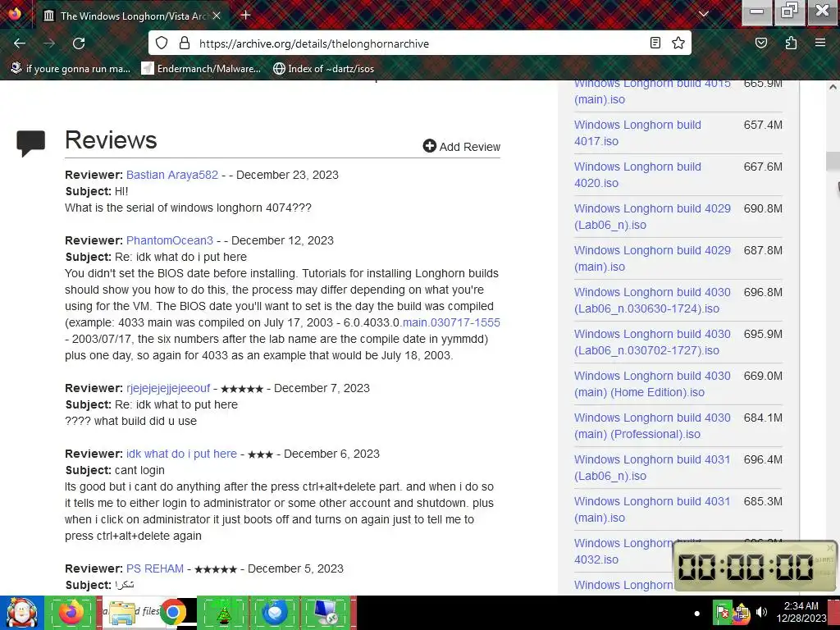
Task: Open reviewer Bastian Araya582 profile
Action: pyautogui.click(x=172, y=175)
